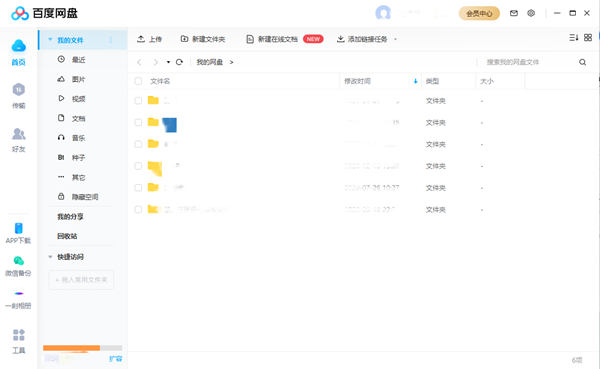
Task: Click the search magnifier icon
Action: click(x=582, y=62)
